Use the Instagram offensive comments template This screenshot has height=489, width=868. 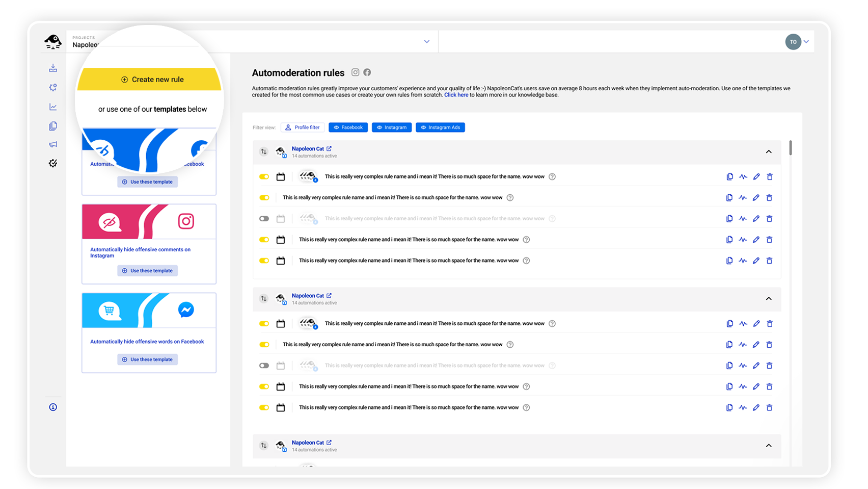(148, 271)
